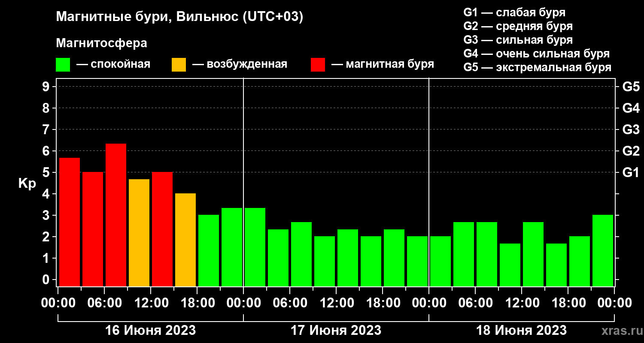Click the second orange bar before 18:00, 16 June
644x343 pixels.
coord(185,240)
